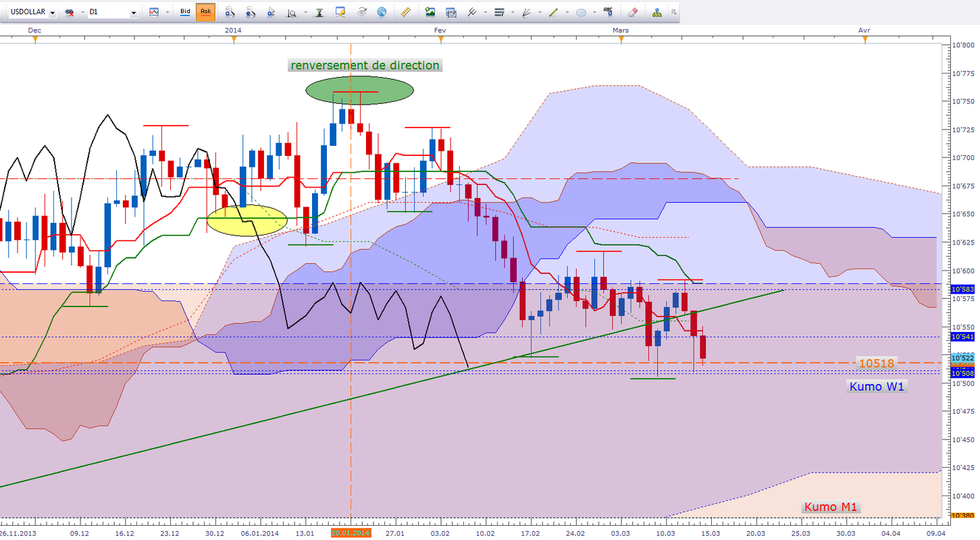Screen dimensions: 980x540
Task: Click the highlighted 20.01.2014 date label
Action: point(351,533)
